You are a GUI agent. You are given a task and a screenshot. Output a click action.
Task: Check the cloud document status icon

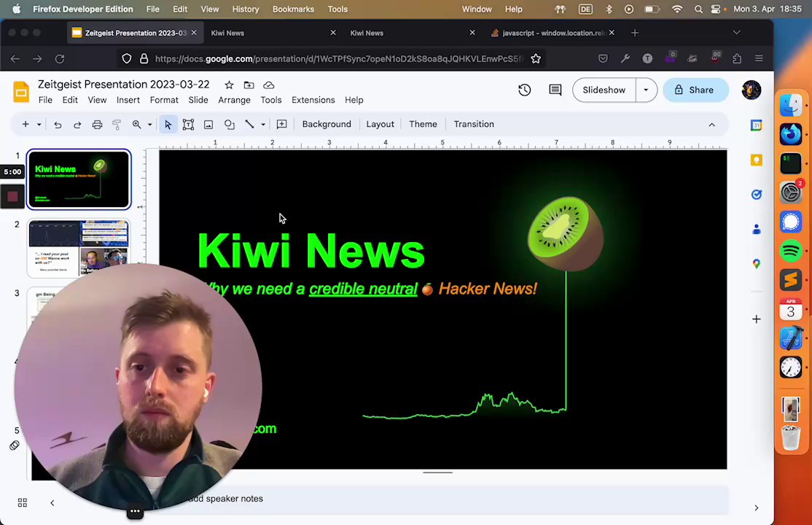(x=268, y=85)
